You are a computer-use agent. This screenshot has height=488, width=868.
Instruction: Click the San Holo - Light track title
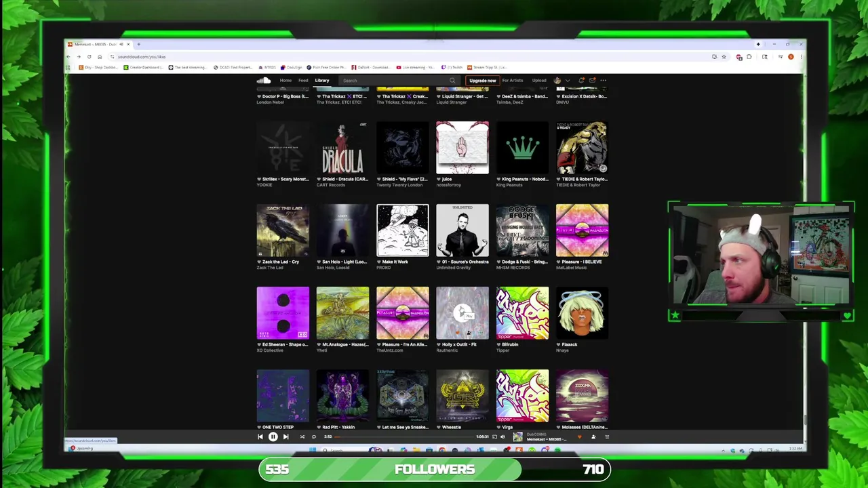coord(344,262)
